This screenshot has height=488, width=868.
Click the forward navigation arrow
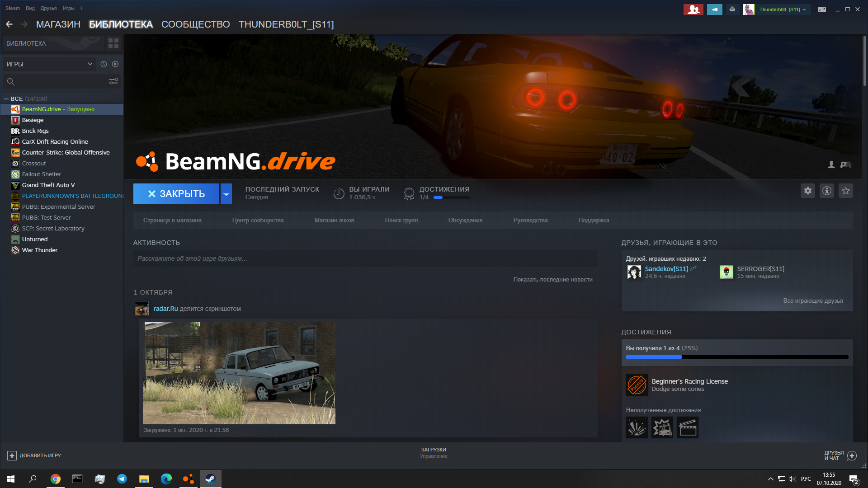coord(24,24)
